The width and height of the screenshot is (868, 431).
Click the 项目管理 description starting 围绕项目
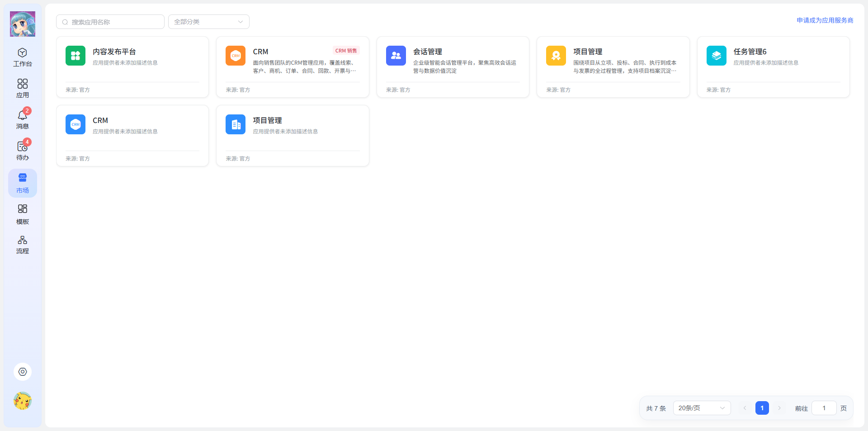coord(625,67)
